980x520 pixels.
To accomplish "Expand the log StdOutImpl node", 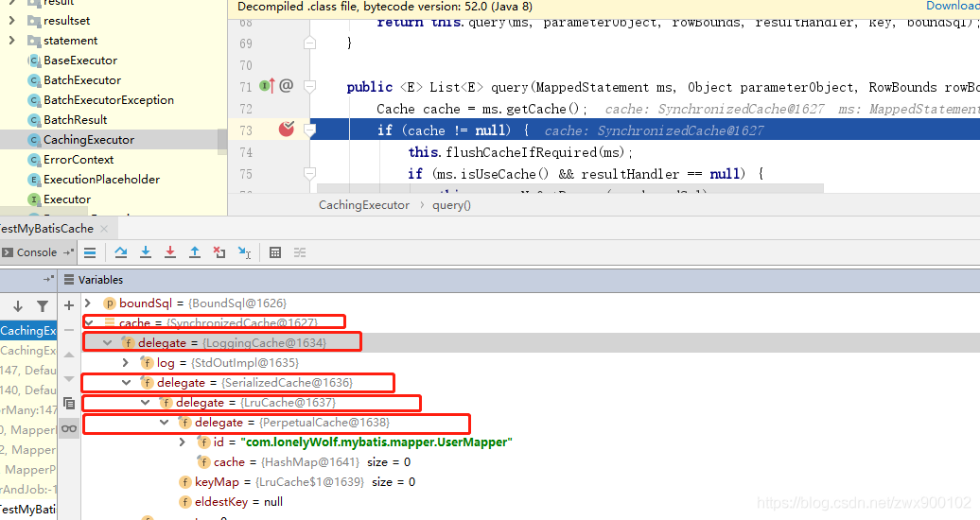I will coord(126,362).
